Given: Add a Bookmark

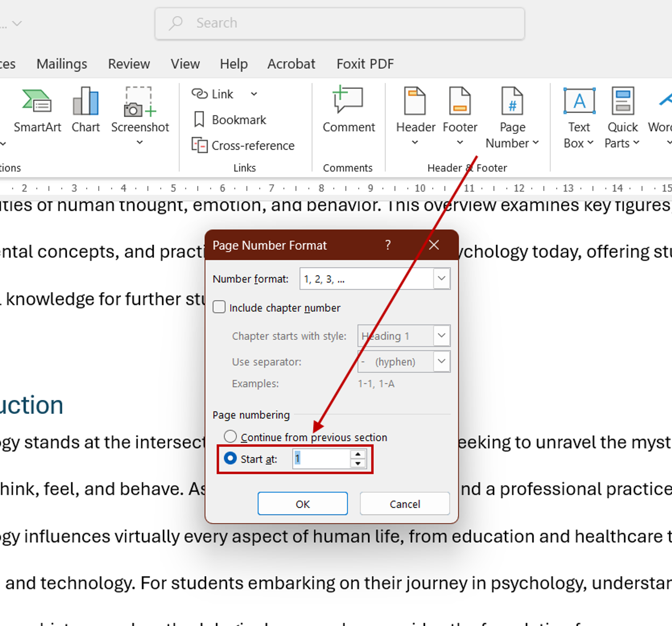Looking at the screenshot, I should click(x=229, y=120).
